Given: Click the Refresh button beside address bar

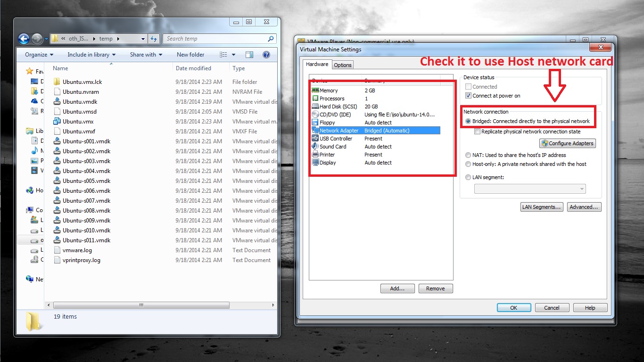Looking at the screenshot, I should [154, 39].
